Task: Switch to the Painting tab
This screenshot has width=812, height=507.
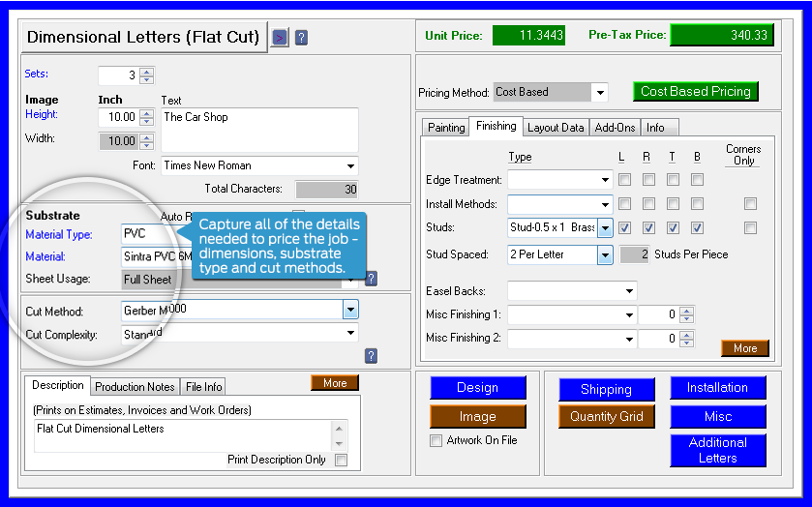Action: (446, 127)
